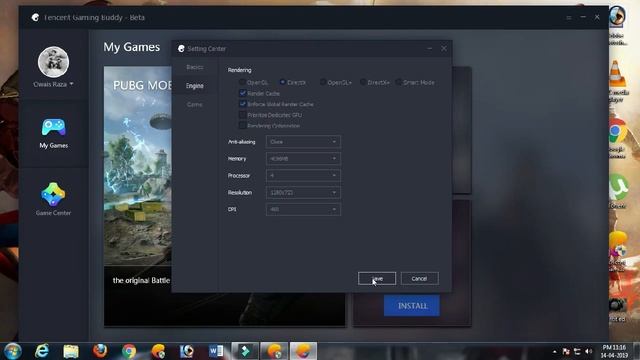The image size is (640, 360).
Task: Open the uTorrent desktop shortcut
Action: (x=618, y=191)
